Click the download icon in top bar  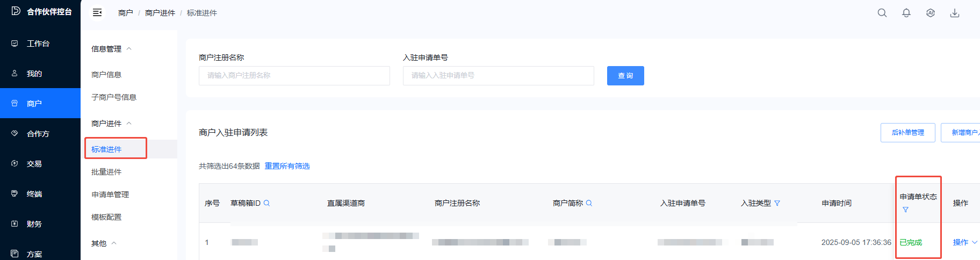pyautogui.click(x=955, y=13)
